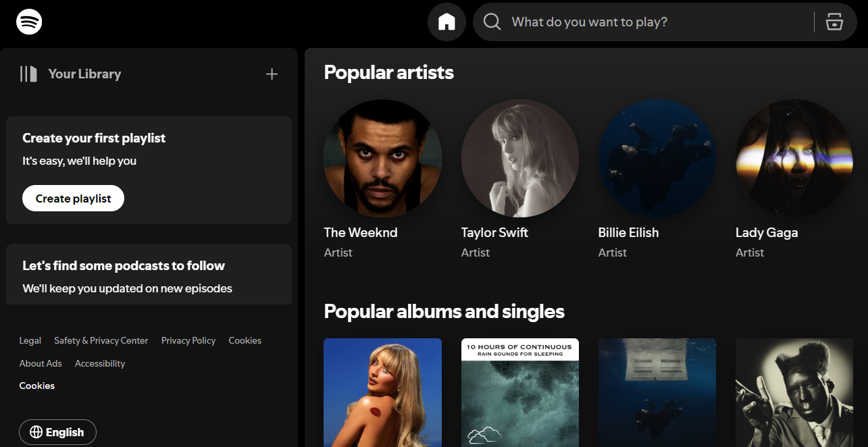Click the search magnifying glass icon
The height and width of the screenshot is (447, 868).
[491, 22]
